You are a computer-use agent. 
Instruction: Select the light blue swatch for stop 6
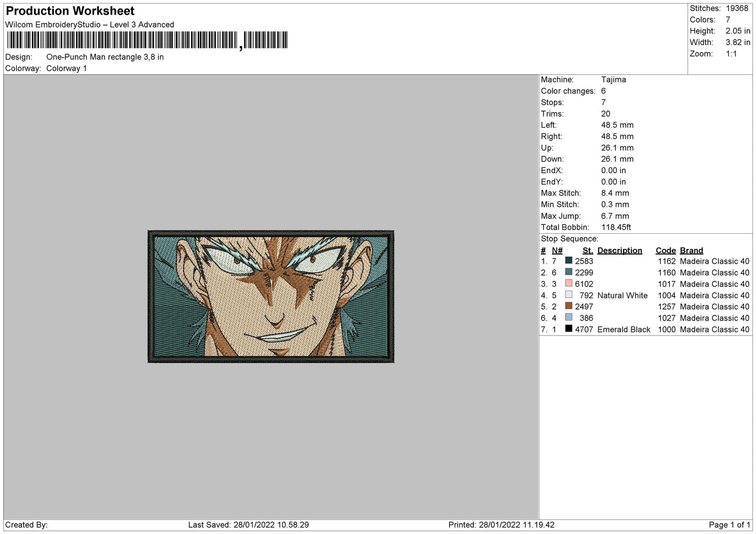pyautogui.click(x=569, y=317)
